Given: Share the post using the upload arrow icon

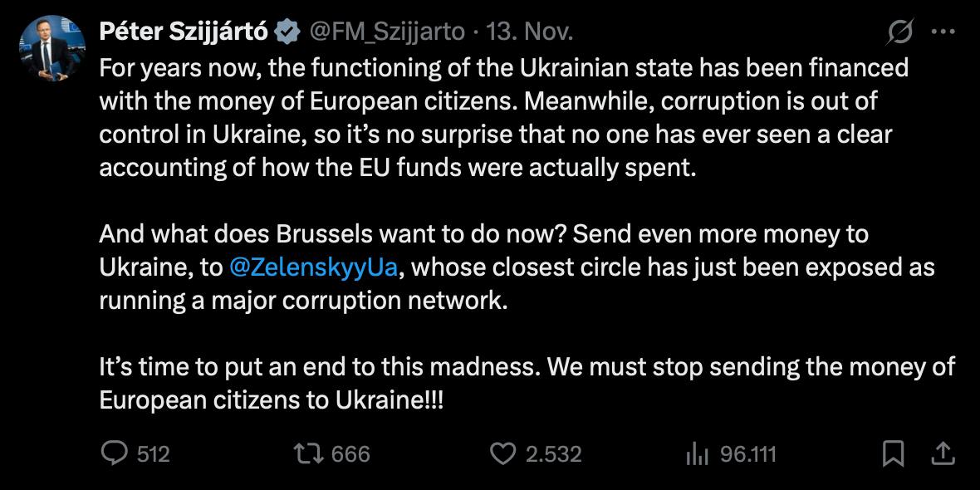Looking at the screenshot, I should point(943,453).
